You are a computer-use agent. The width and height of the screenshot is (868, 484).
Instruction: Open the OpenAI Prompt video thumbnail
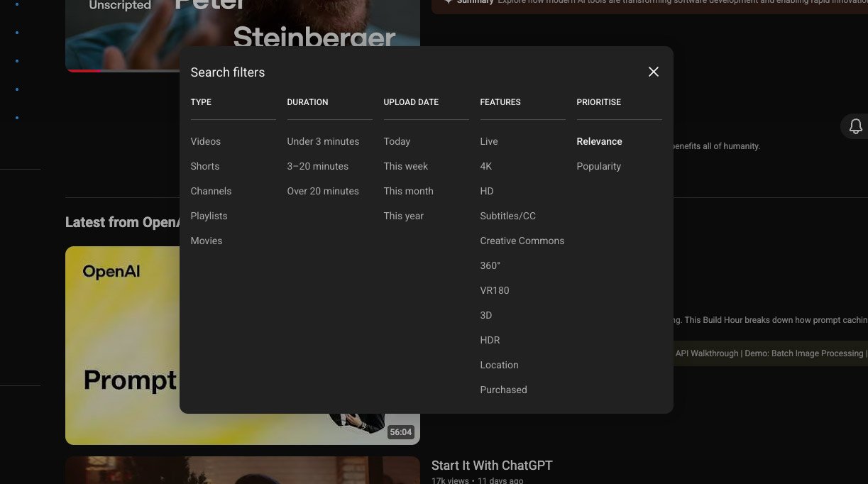(x=122, y=346)
